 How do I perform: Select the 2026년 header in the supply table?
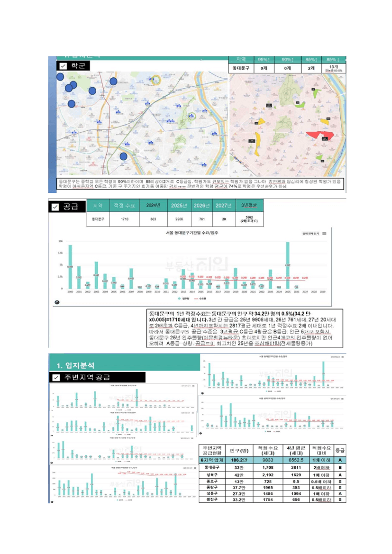pos(202,206)
